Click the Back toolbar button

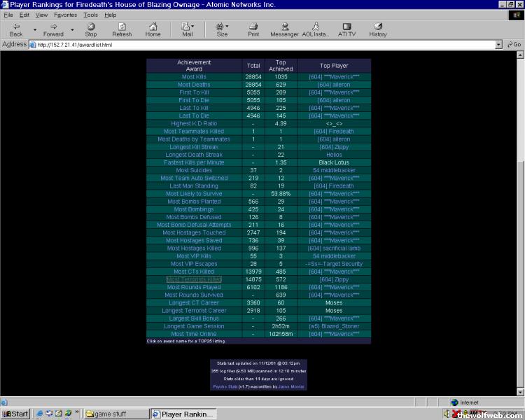(x=15, y=29)
